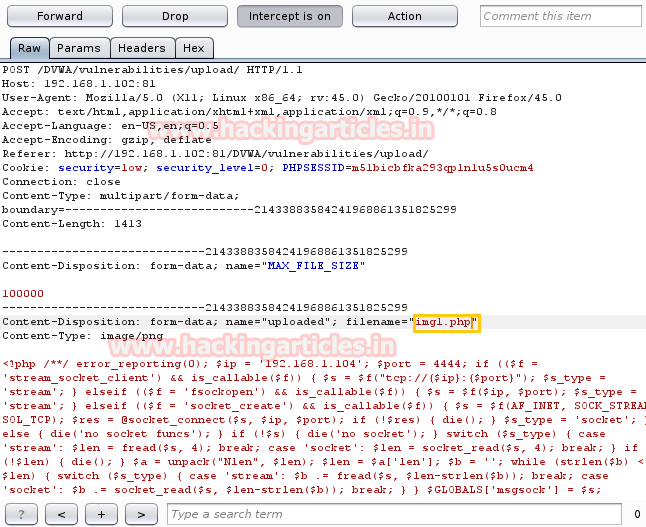Click the <?php error_reporting payload line
646x527 pixels.
(270, 364)
